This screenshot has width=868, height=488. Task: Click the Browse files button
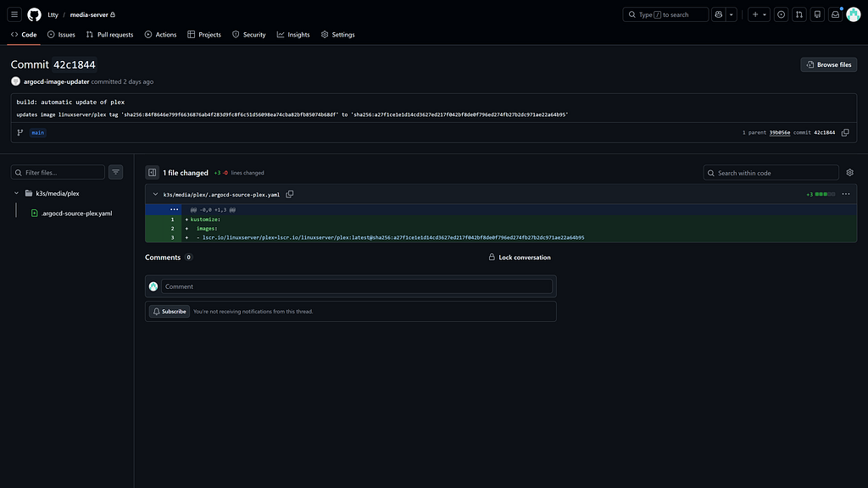pyautogui.click(x=829, y=64)
